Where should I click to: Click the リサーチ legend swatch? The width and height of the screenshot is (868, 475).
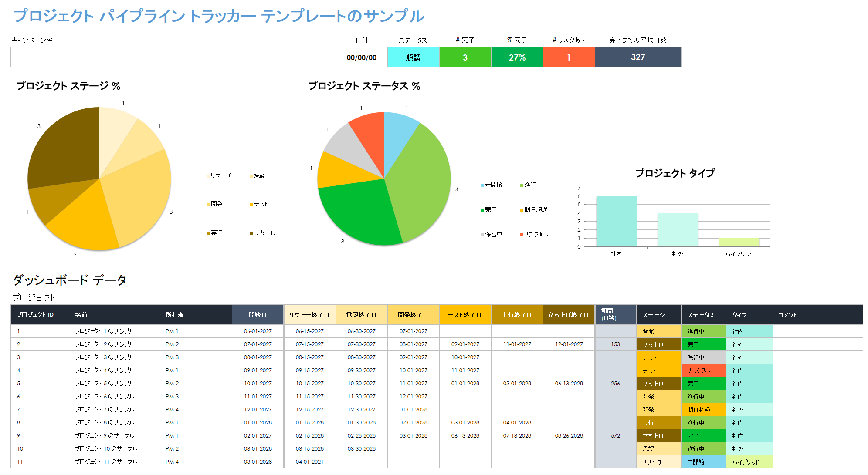click(x=208, y=176)
